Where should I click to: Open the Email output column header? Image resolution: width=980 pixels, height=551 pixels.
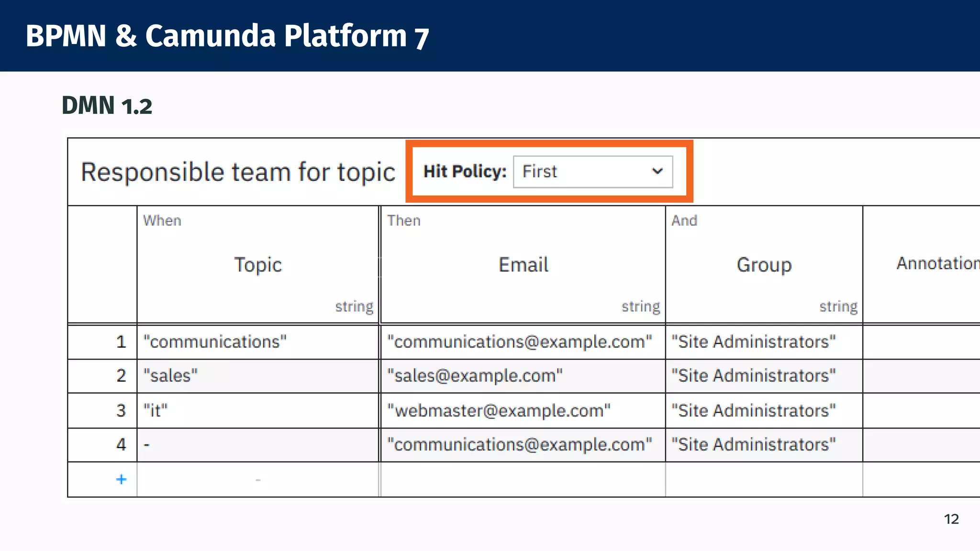(x=523, y=264)
